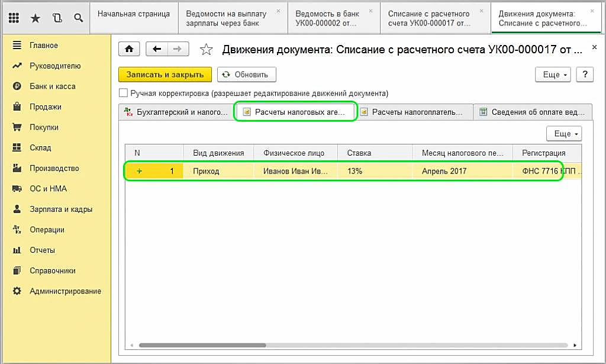Expand the table Еще dropdown menu
This screenshot has height=364, width=606.
click(x=564, y=134)
